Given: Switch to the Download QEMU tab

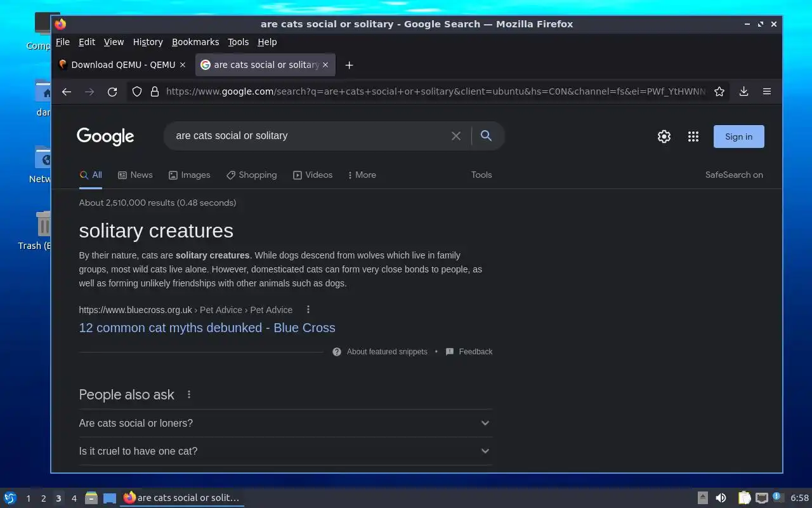Looking at the screenshot, I should (x=122, y=65).
